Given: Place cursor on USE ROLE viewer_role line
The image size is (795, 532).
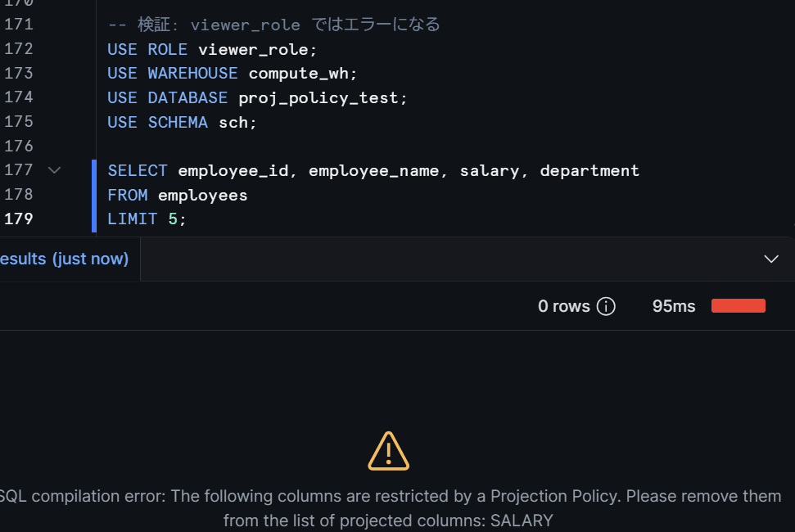Looking at the screenshot, I should tap(212, 50).
